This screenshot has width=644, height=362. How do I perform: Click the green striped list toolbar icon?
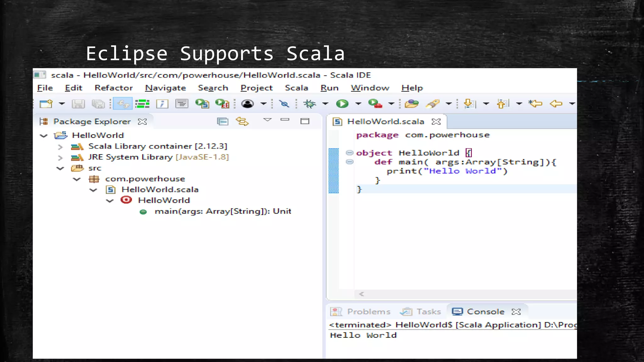[142, 104]
